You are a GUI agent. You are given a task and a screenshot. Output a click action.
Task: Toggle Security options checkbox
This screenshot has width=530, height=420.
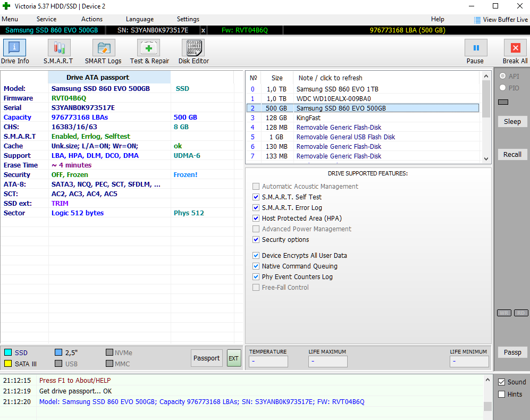click(x=256, y=239)
